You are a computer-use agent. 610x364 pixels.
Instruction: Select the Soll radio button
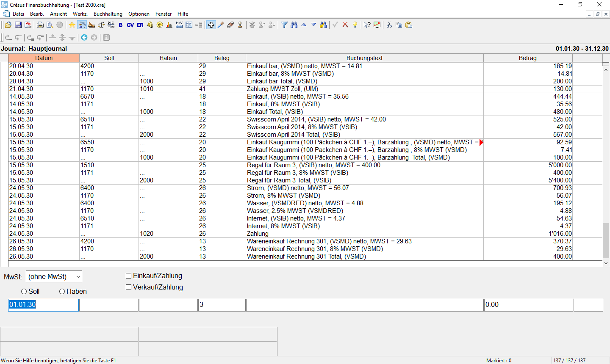pyautogui.click(x=24, y=292)
